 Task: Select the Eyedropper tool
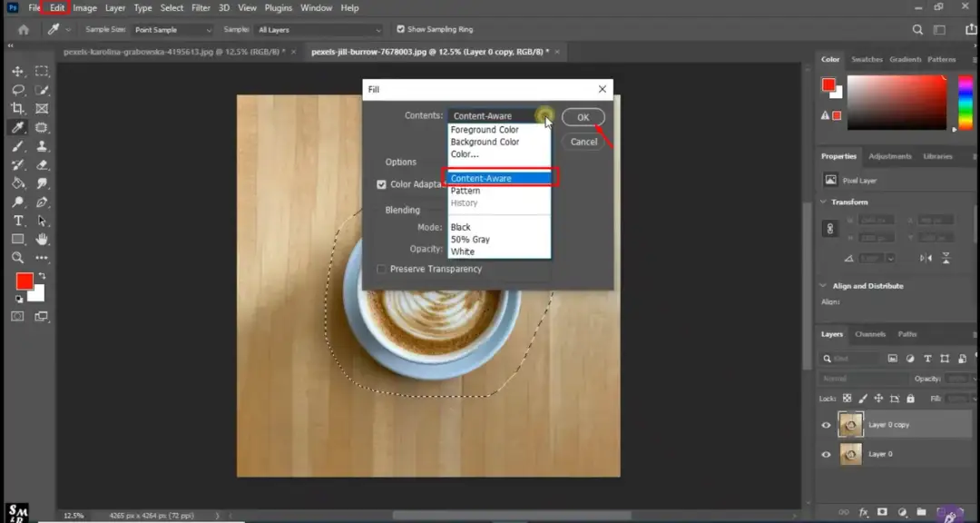click(x=16, y=127)
